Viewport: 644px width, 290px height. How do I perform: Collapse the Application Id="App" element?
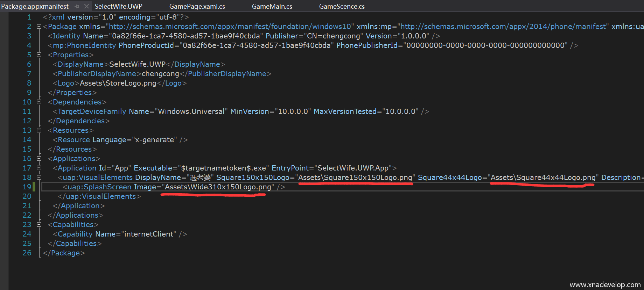point(39,168)
